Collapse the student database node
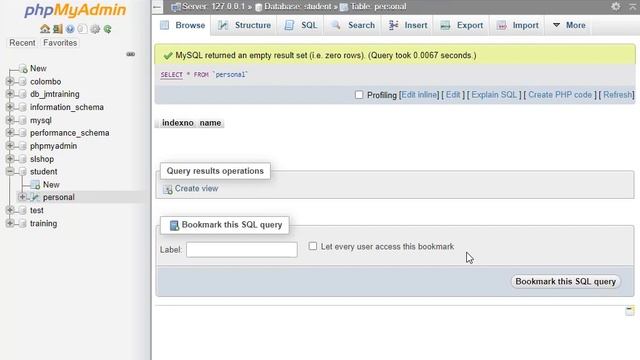 [x=10, y=171]
